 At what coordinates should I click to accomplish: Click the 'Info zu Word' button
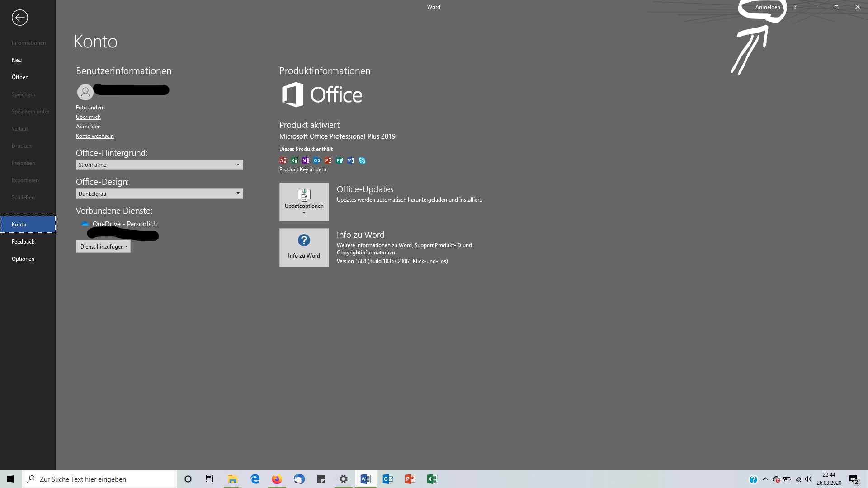[304, 248]
